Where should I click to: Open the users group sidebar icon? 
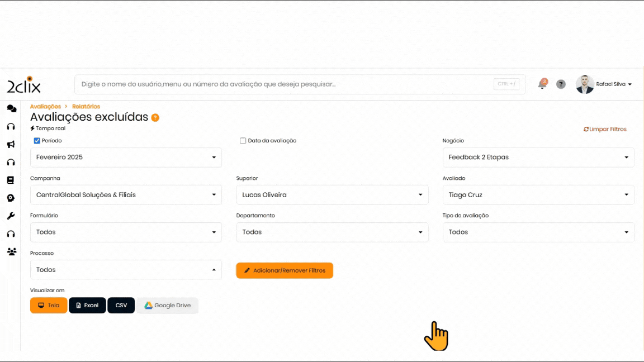coord(11,252)
